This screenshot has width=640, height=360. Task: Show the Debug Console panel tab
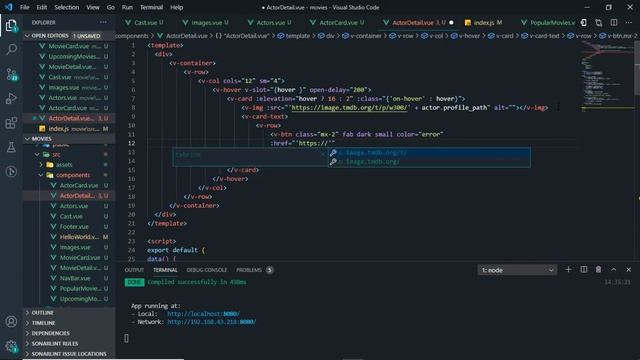(207, 270)
